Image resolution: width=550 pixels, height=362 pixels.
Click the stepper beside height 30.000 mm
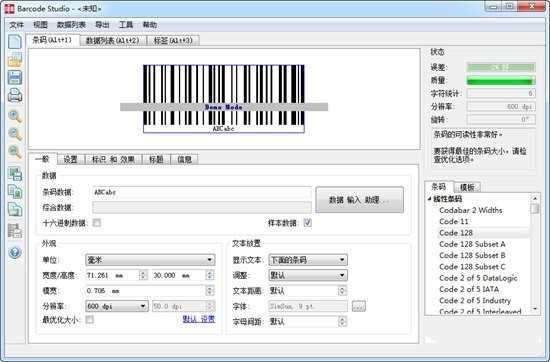[209, 275]
